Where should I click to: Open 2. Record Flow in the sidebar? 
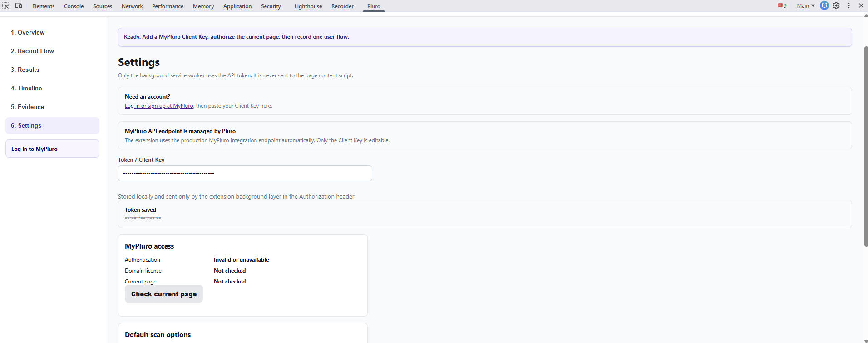[52, 51]
